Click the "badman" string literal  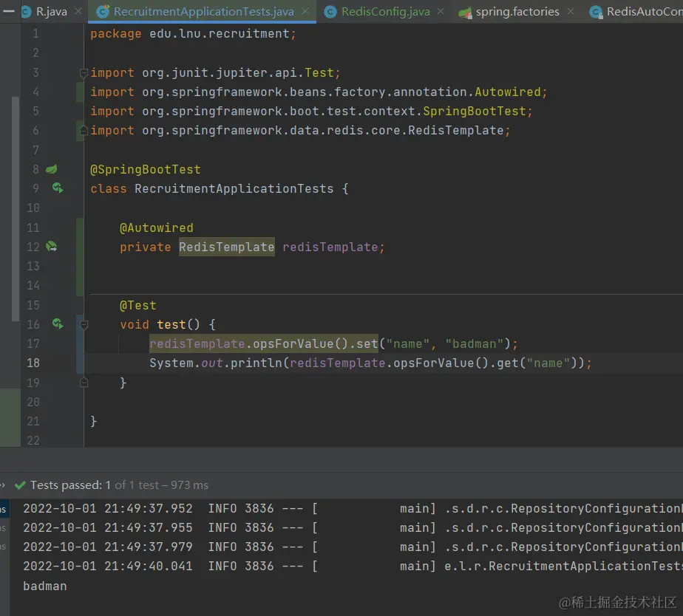pyautogui.click(x=475, y=344)
